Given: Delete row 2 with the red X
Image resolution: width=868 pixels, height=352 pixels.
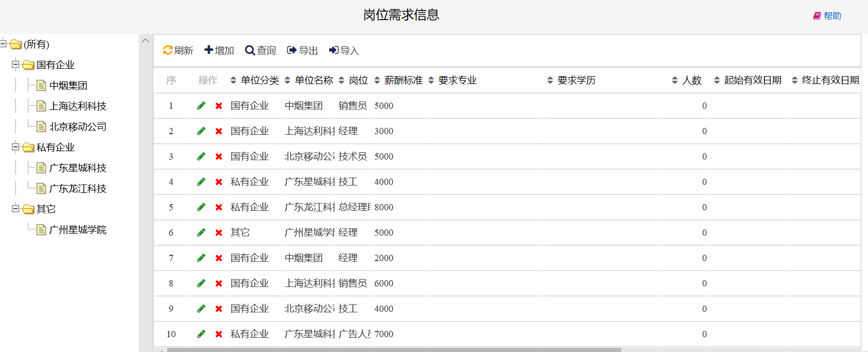Looking at the screenshot, I should 219,132.
